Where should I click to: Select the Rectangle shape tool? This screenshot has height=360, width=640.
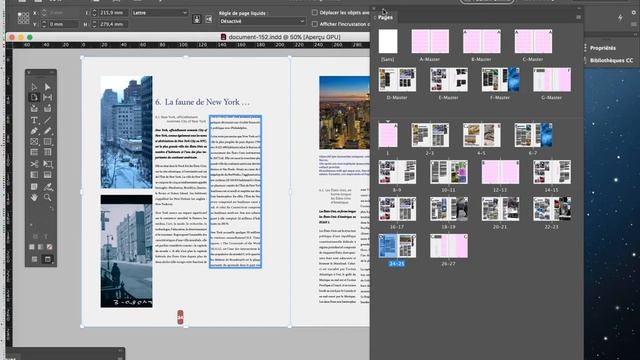[47, 142]
